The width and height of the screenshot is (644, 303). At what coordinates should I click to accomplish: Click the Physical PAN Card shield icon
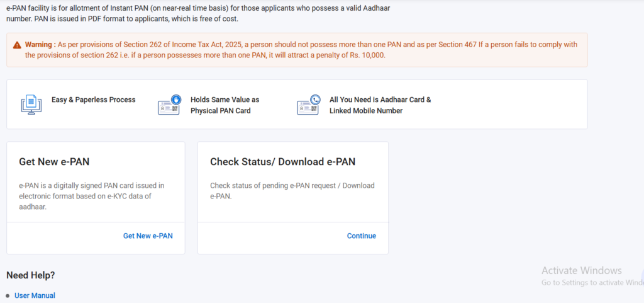(x=169, y=105)
